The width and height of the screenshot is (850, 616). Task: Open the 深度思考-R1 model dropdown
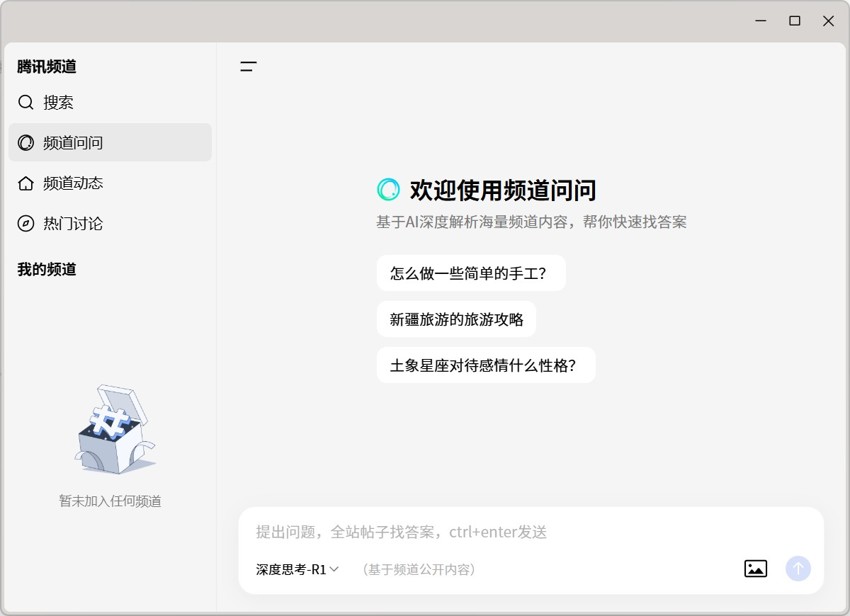click(x=291, y=569)
